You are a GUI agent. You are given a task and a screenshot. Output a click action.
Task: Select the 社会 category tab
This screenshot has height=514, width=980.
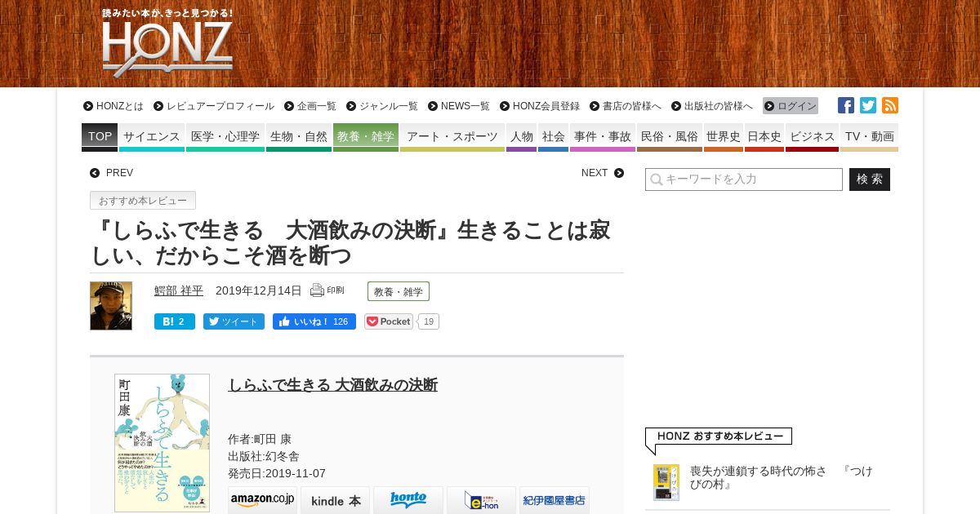tap(553, 137)
